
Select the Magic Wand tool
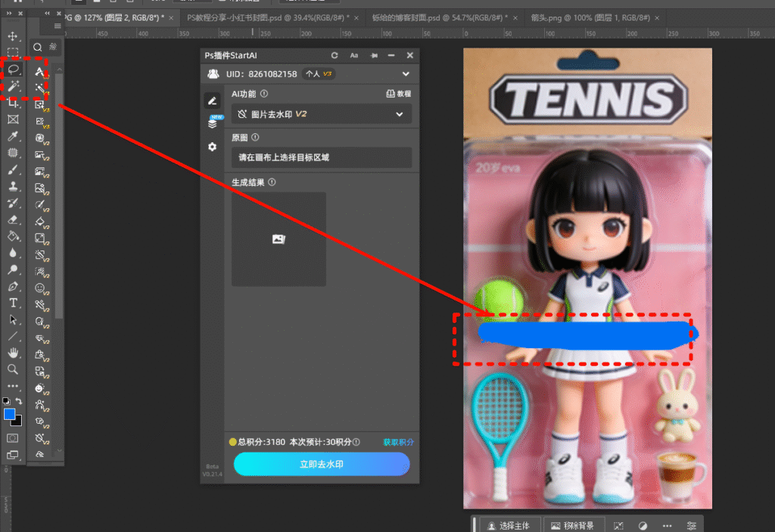13,86
